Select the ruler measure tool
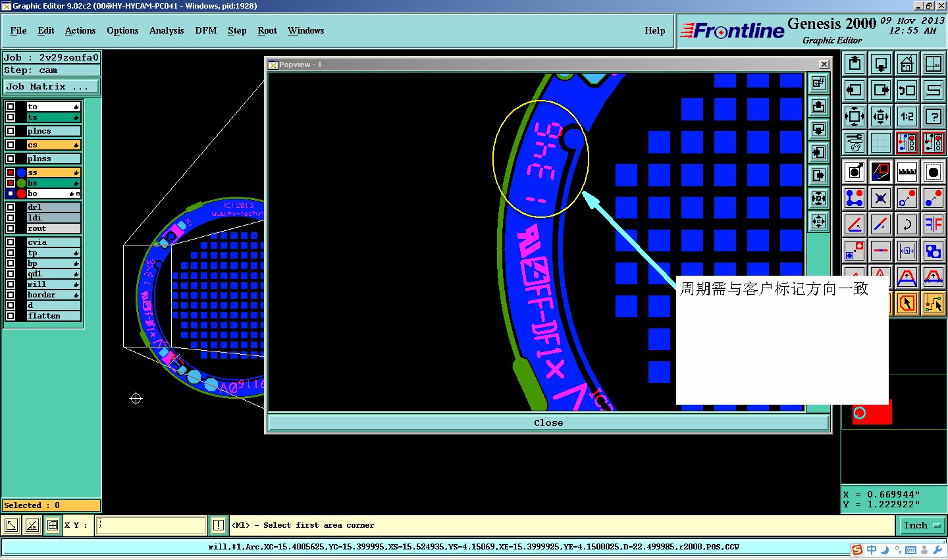 pyautogui.click(x=907, y=172)
